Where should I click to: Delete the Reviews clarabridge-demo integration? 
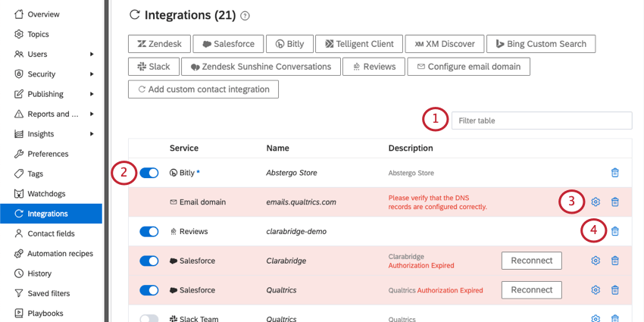click(614, 231)
